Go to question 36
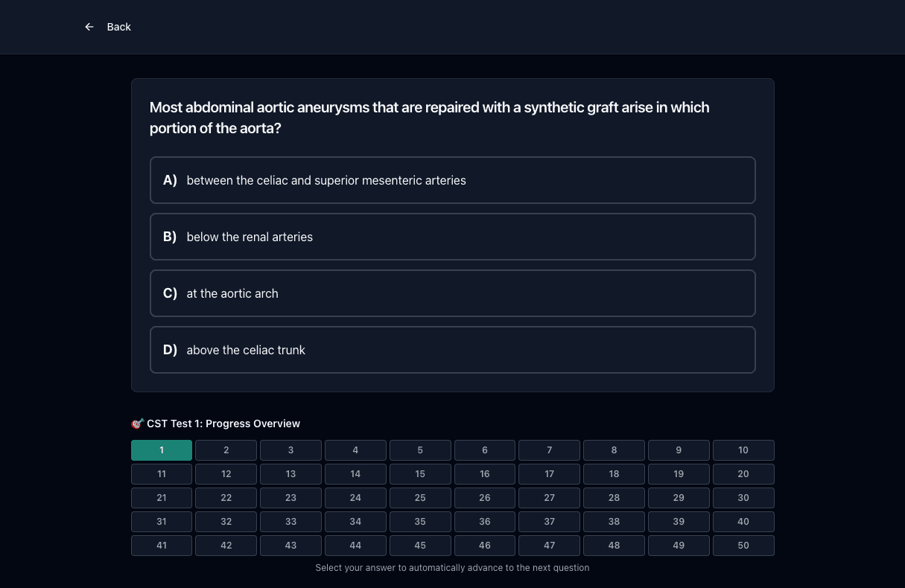This screenshot has width=905, height=588. (485, 522)
